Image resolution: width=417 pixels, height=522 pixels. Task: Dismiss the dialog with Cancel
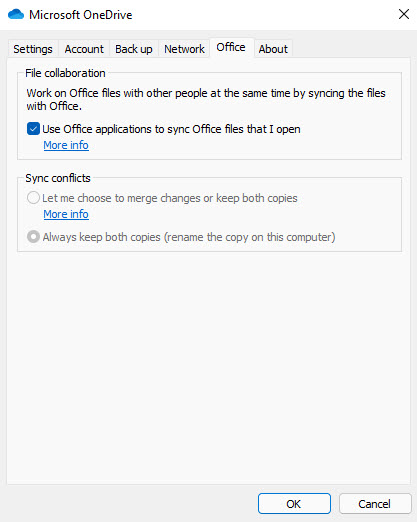(x=375, y=504)
